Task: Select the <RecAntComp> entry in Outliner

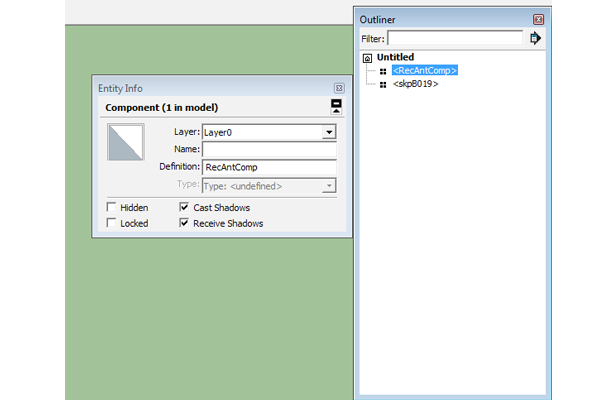Action: click(424, 71)
